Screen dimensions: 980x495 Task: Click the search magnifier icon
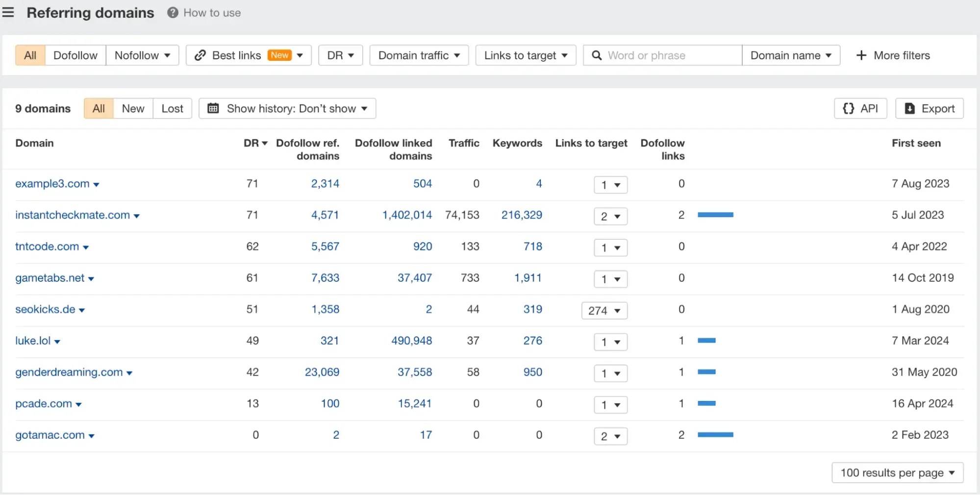click(x=597, y=55)
